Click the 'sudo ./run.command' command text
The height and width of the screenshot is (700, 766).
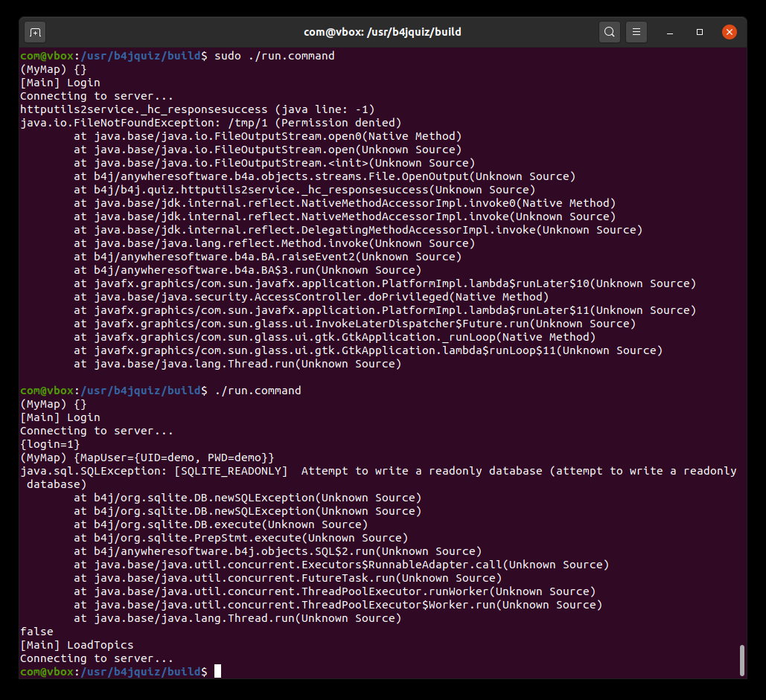[274, 56]
